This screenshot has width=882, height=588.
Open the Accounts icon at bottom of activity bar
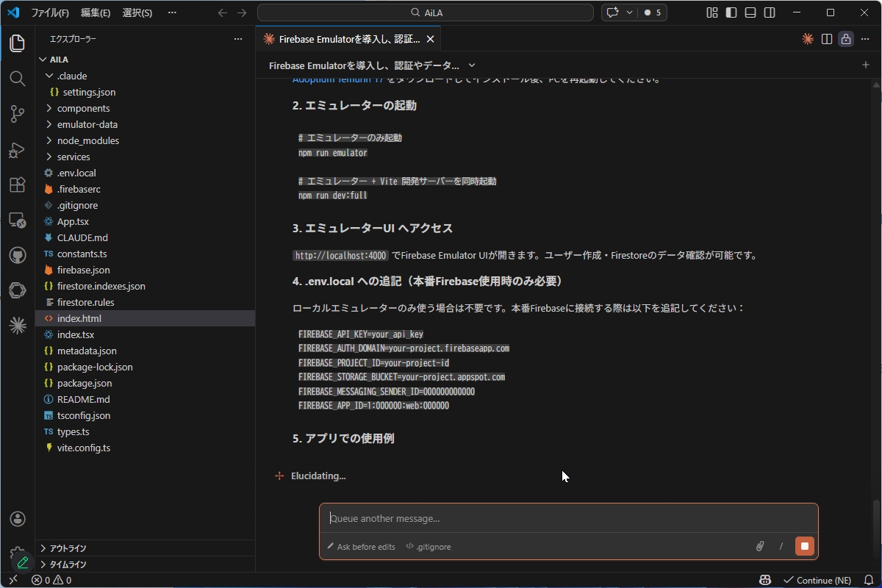[17, 518]
